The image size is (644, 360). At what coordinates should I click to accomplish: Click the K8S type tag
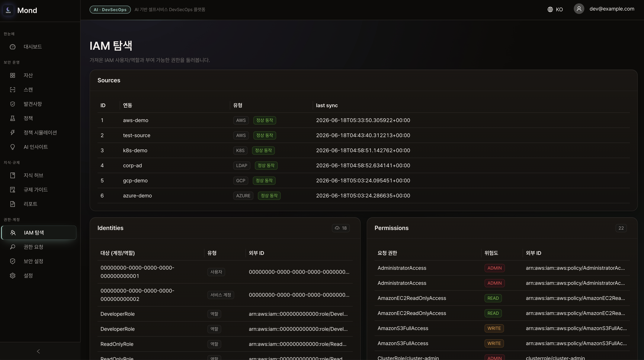tap(240, 150)
